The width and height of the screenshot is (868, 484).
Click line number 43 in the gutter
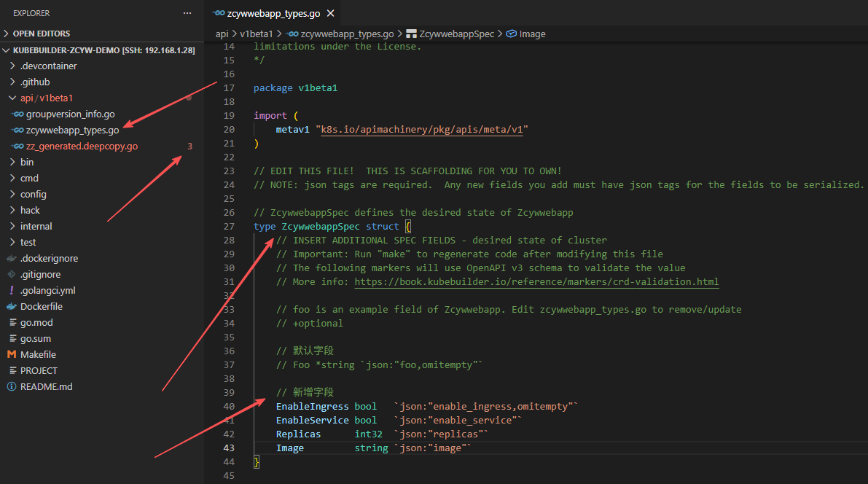pos(229,448)
